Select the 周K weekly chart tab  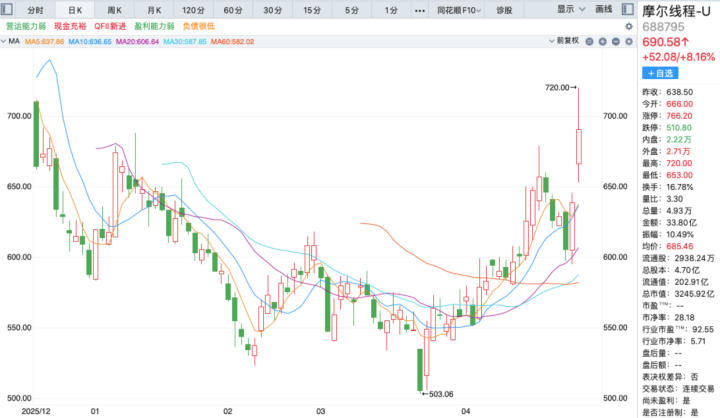click(114, 9)
